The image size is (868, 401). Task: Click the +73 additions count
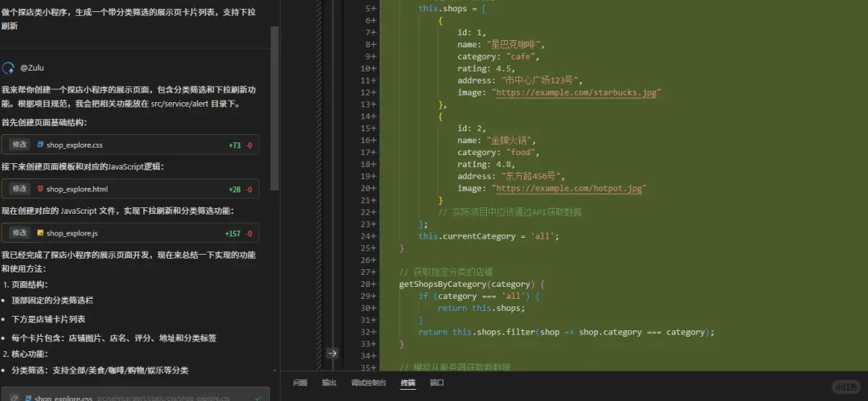(235, 145)
